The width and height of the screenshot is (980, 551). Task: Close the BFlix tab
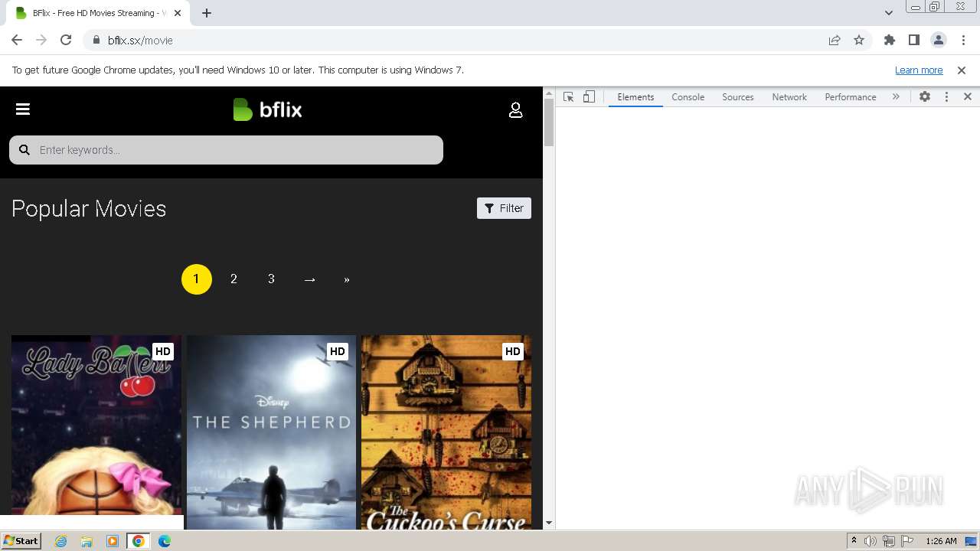click(178, 13)
